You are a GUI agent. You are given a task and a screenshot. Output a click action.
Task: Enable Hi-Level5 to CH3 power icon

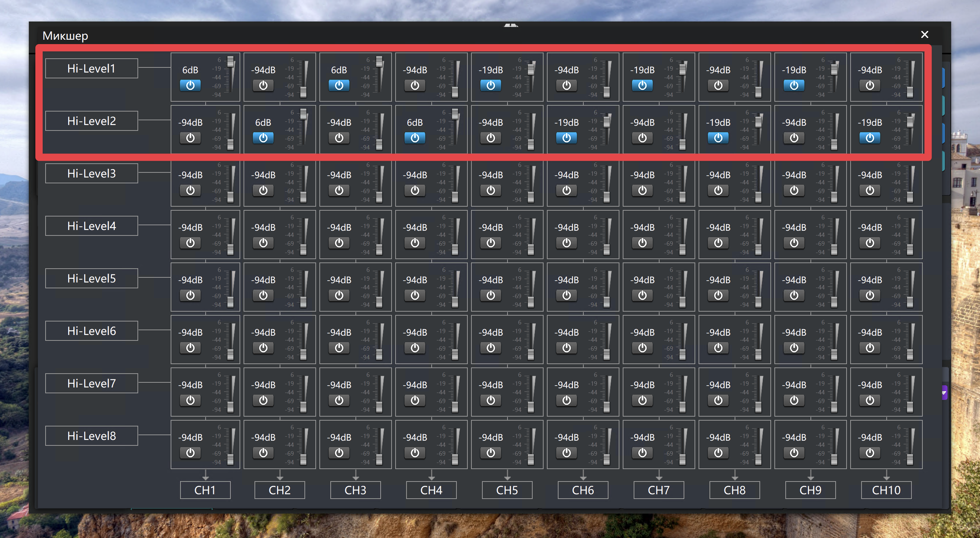[x=339, y=295]
